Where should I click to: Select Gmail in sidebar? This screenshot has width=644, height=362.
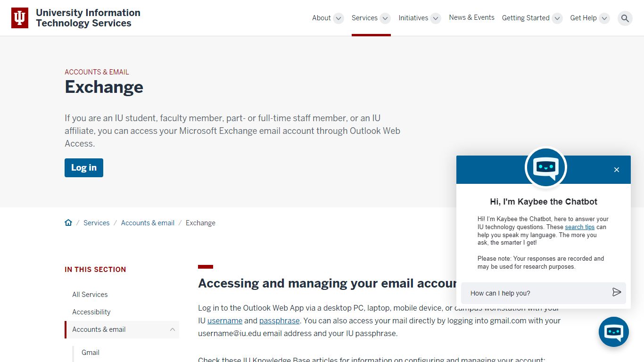(91, 353)
